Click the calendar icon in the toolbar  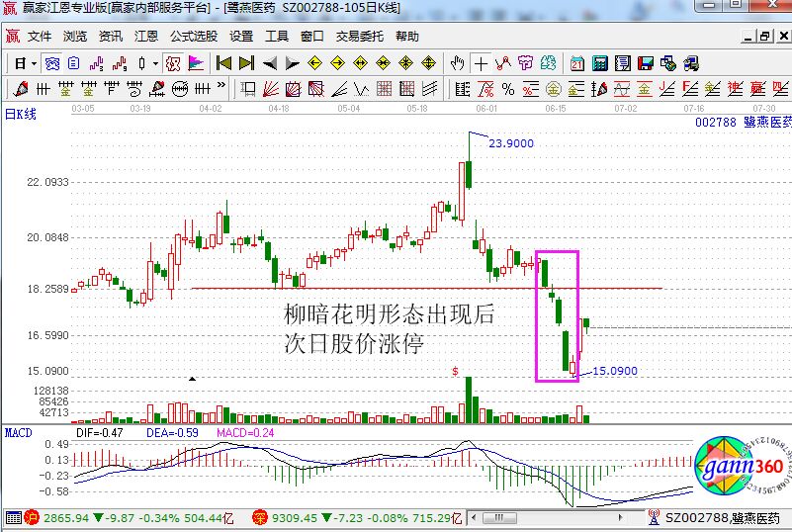(x=577, y=63)
